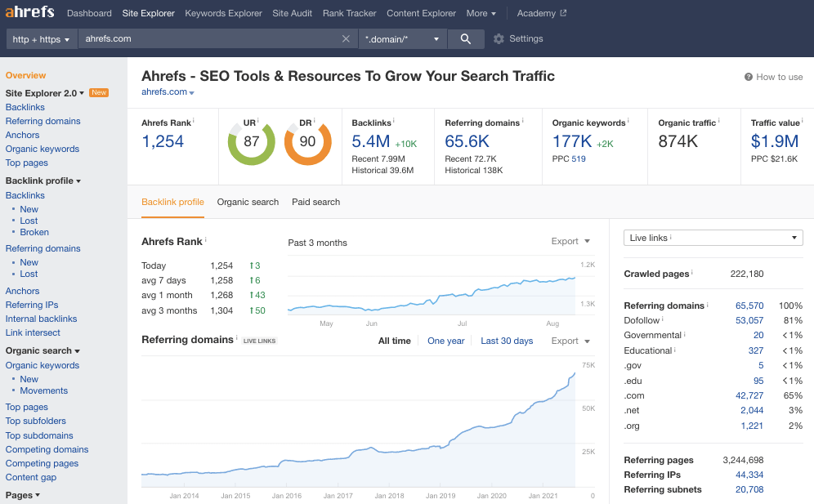Expand the Pages section in the sidebar

click(20, 495)
